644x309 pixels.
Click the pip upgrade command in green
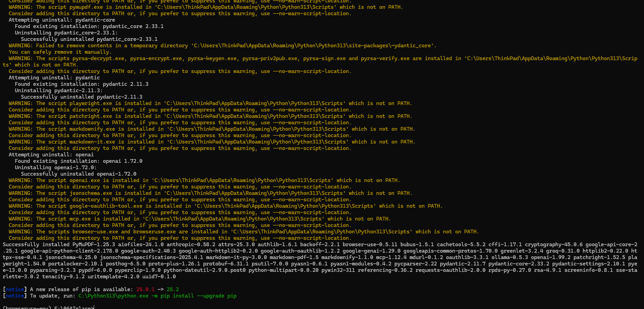[158, 296]
